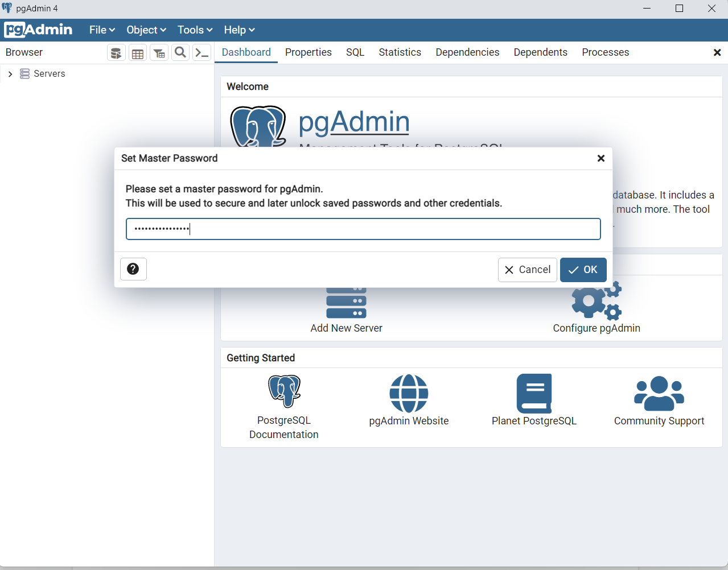Expand the Servers tree node
728x570 pixels.
point(10,74)
